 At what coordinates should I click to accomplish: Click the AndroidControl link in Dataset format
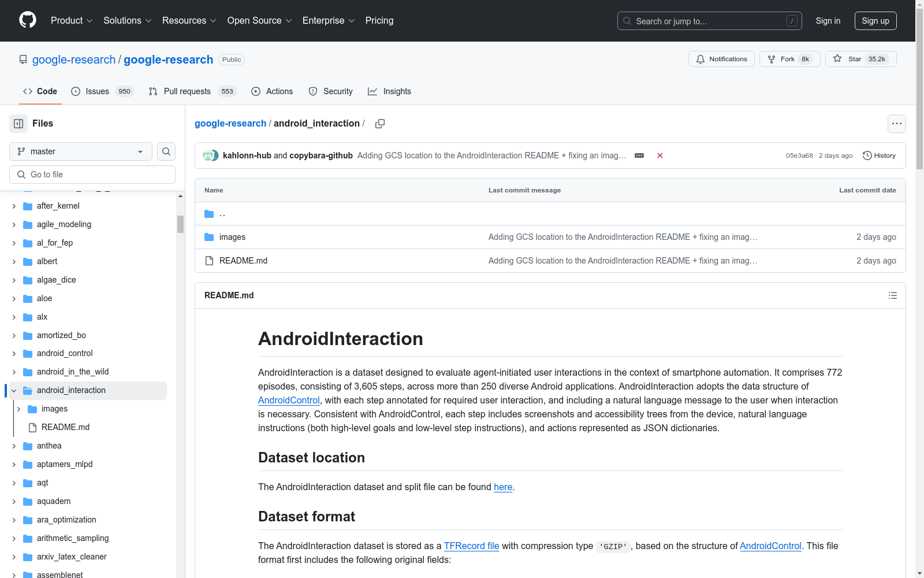pos(770,546)
